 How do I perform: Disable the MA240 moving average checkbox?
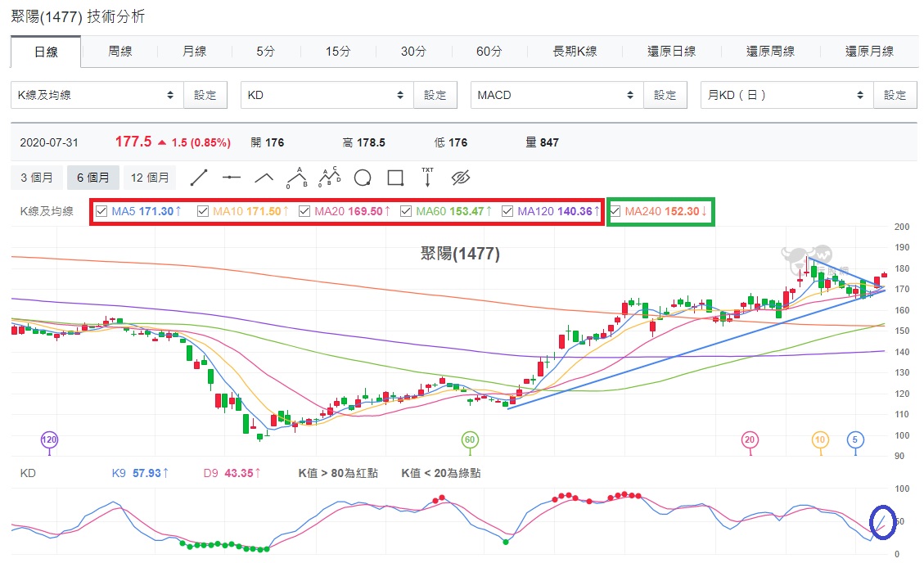pyautogui.click(x=615, y=211)
